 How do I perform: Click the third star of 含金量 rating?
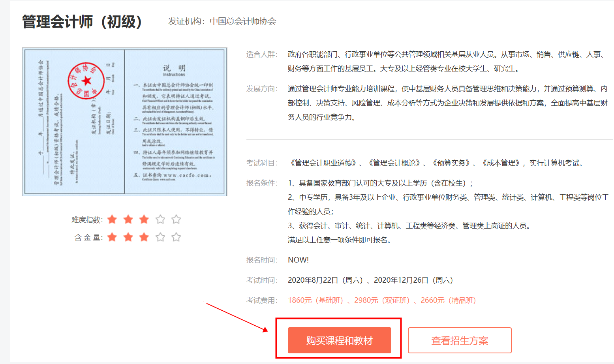tap(144, 237)
